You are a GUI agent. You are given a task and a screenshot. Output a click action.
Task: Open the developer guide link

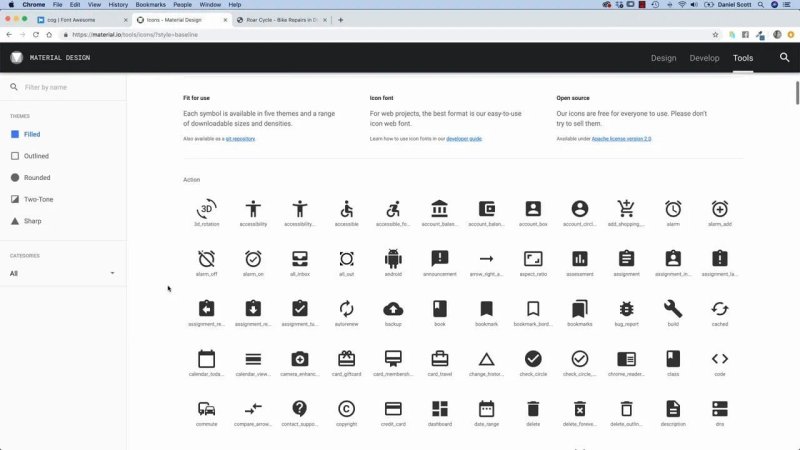(x=464, y=139)
